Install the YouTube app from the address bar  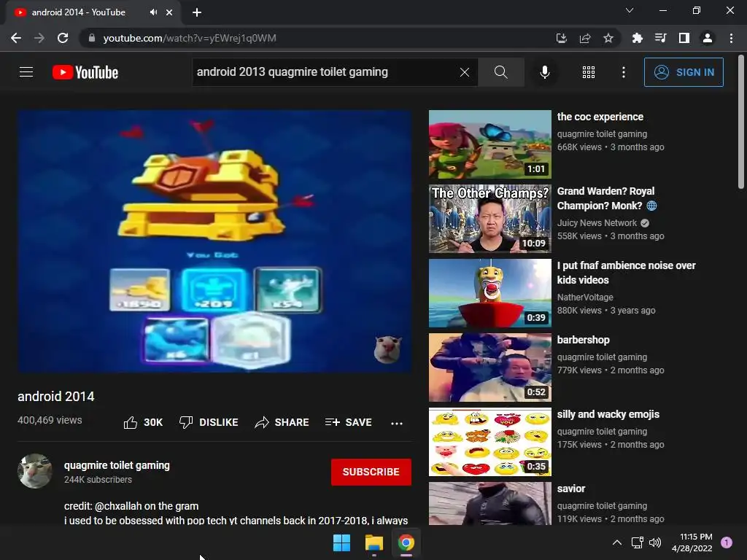[562, 38]
